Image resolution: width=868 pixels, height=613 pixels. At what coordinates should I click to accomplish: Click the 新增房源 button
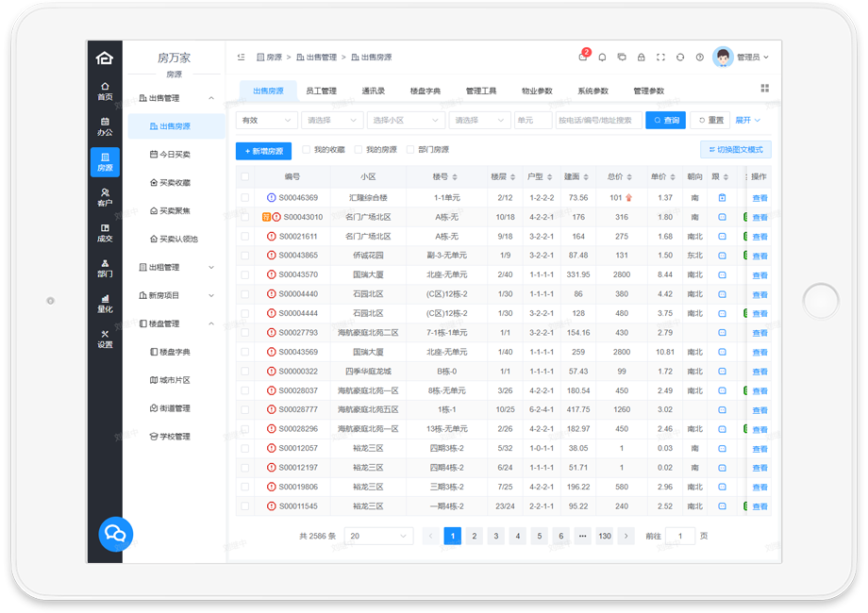263,151
